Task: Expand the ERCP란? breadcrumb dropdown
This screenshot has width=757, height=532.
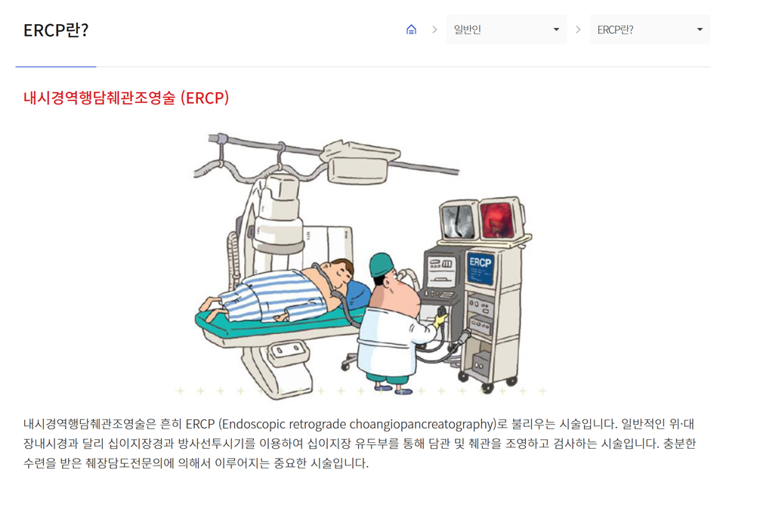Action: (650, 30)
